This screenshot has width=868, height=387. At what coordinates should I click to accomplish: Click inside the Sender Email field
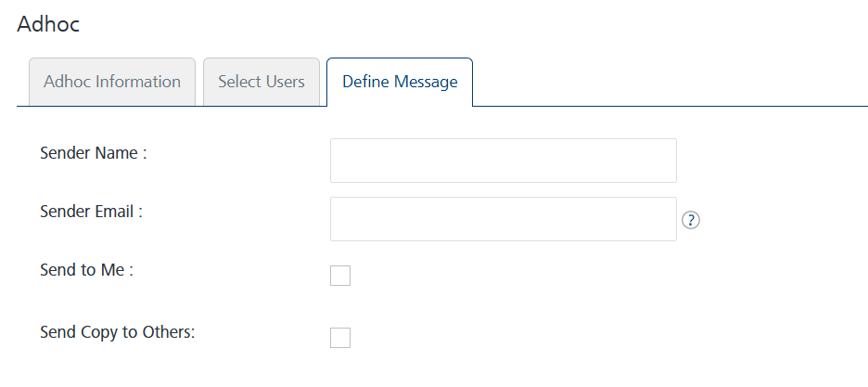503,219
